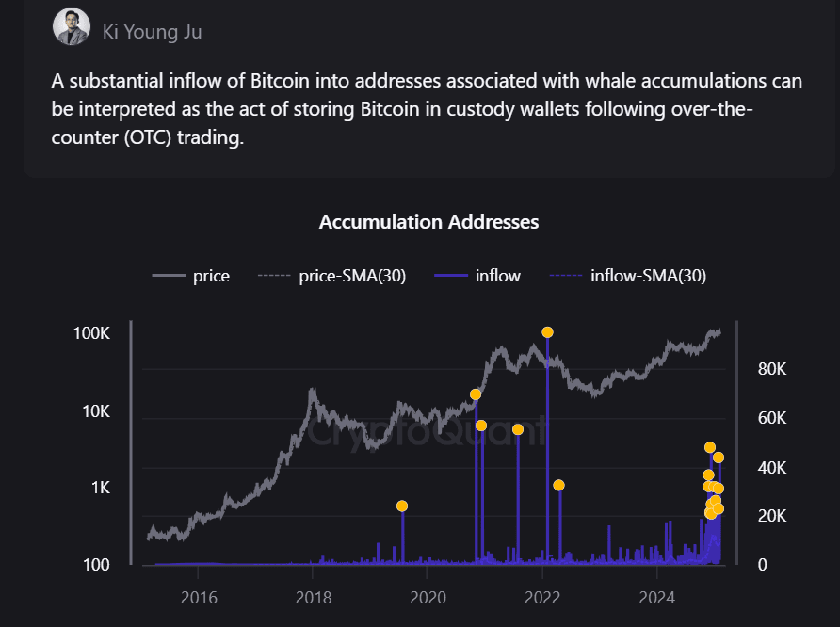Select the yellow marker just after 2022 peak

pyautogui.click(x=558, y=486)
